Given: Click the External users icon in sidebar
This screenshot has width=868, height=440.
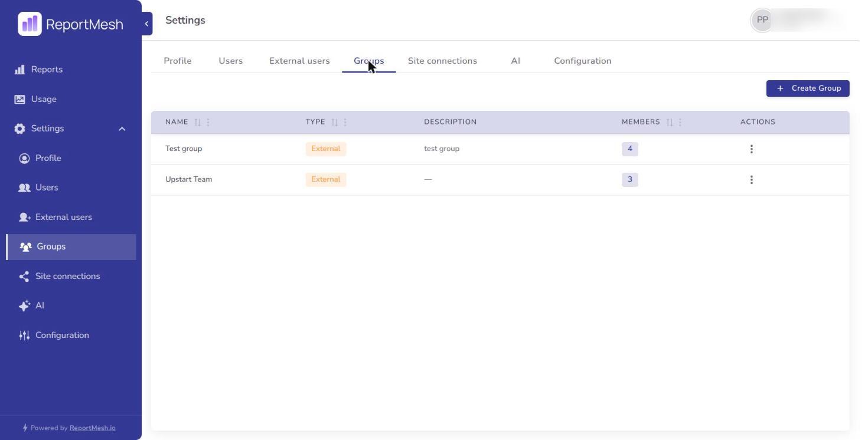Looking at the screenshot, I should pyautogui.click(x=24, y=217).
